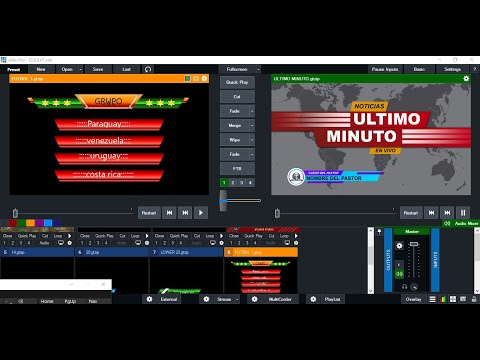Select the 7 LOWER 22.gtzp input title
Screen dimensions: 480x360
[186, 252]
